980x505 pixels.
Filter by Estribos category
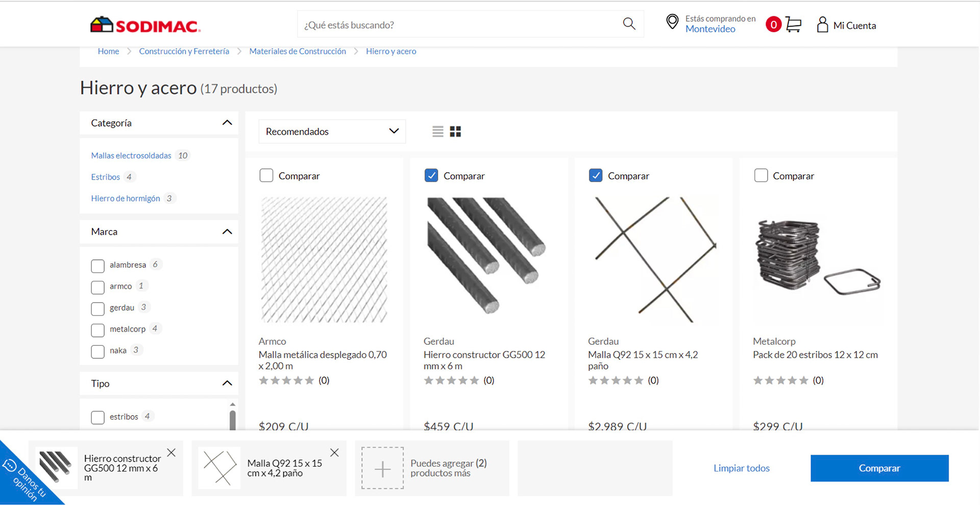105,177
